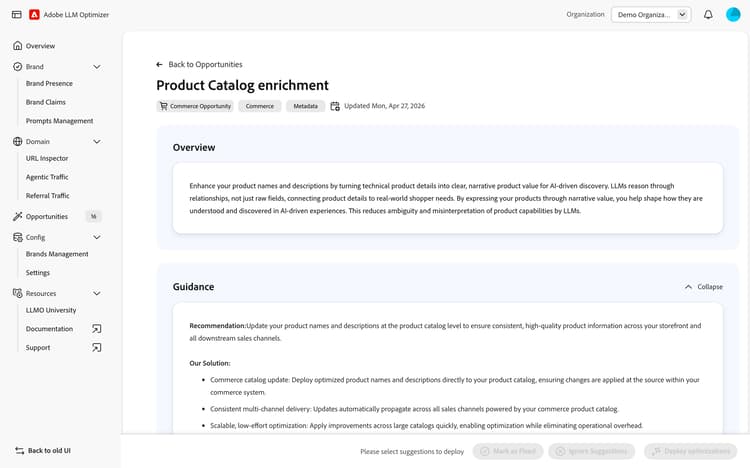The height and width of the screenshot is (468, 750).
Task: Click 'Updated Mon, Apr 27, 2026' text
Action: click(x=384, y=106)
